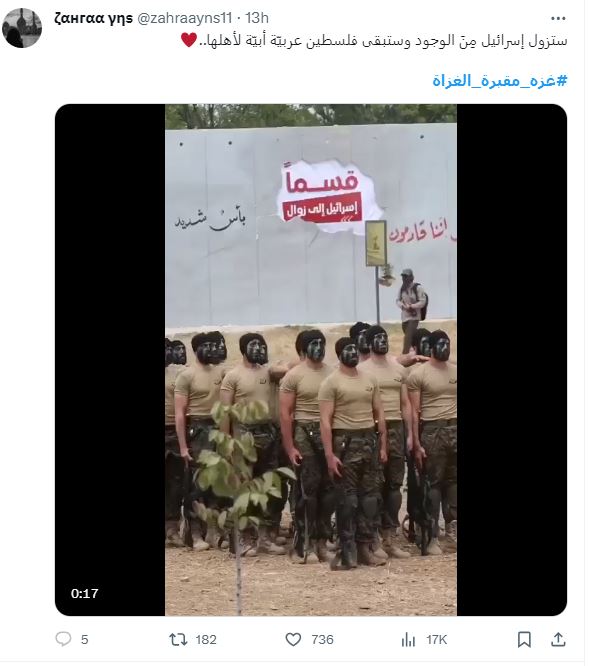Viewport: 590px width, 666px height.
Task: Click the 0:17 video duration label
Action: (x=85, y=593)
